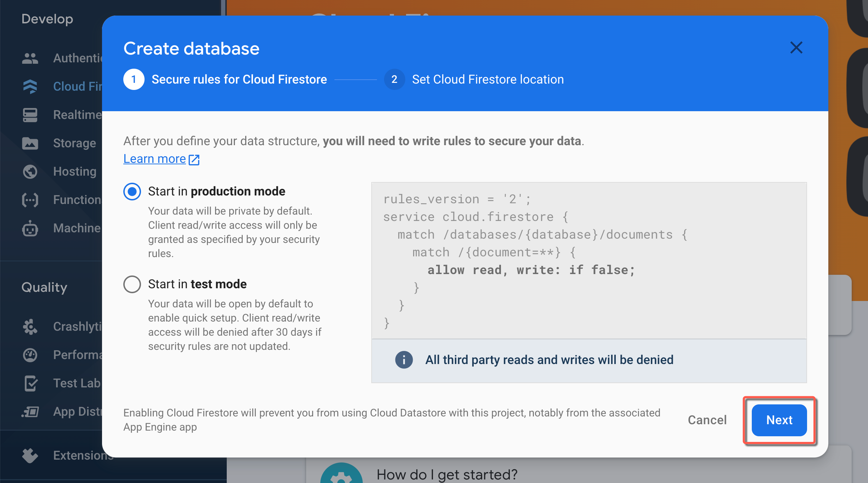This screenshot has height=483, width=868.
Task: Open Storage in the sidebar
Action: pyautogui.click(x=75, y=143)
